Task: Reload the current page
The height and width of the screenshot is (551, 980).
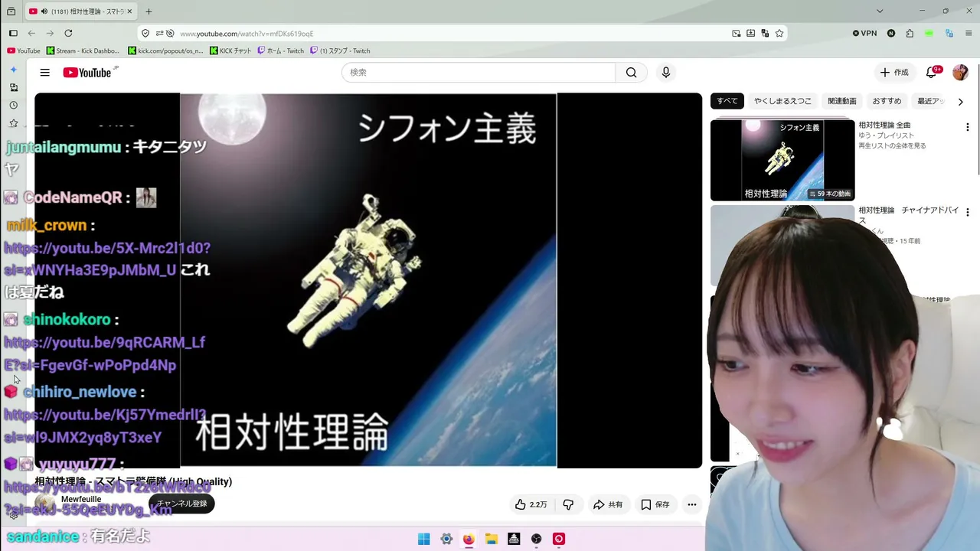Action: 68,33
